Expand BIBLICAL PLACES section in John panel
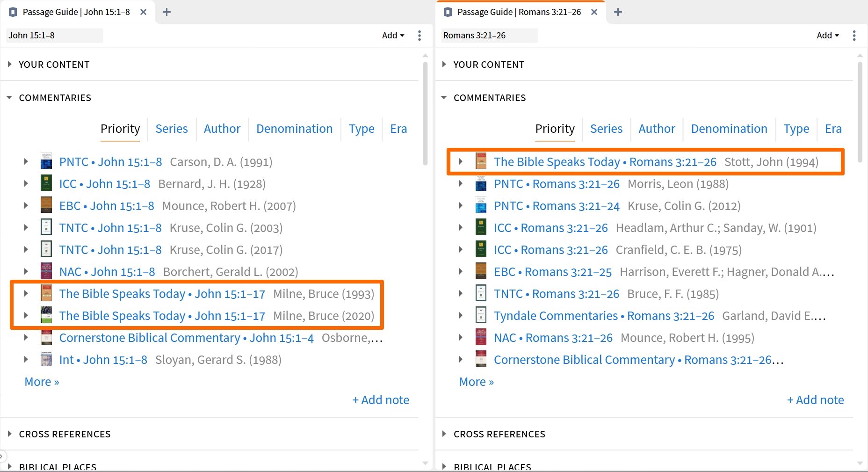Viewport: 868px width, 472px height. click(x=9, y=466)
